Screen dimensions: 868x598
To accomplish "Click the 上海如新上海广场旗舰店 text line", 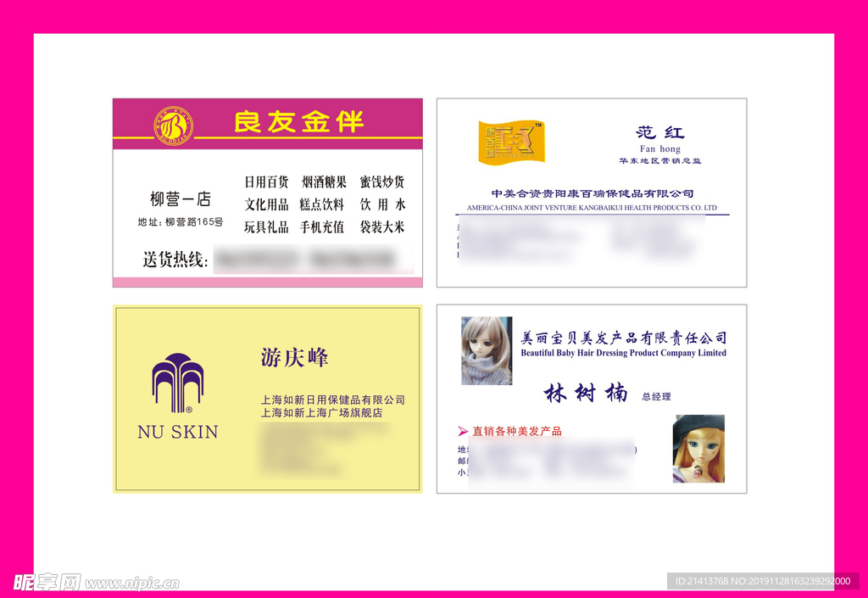I will 321,413.
